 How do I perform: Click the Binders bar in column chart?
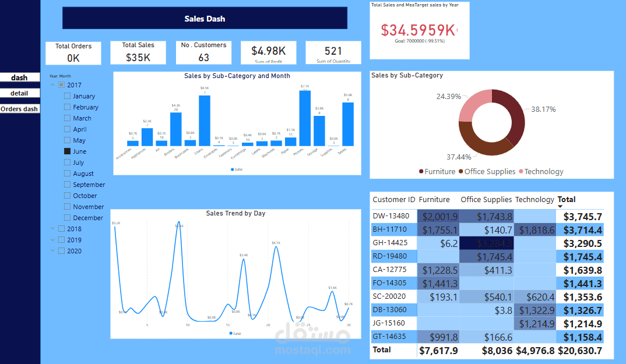pos(175,129)
